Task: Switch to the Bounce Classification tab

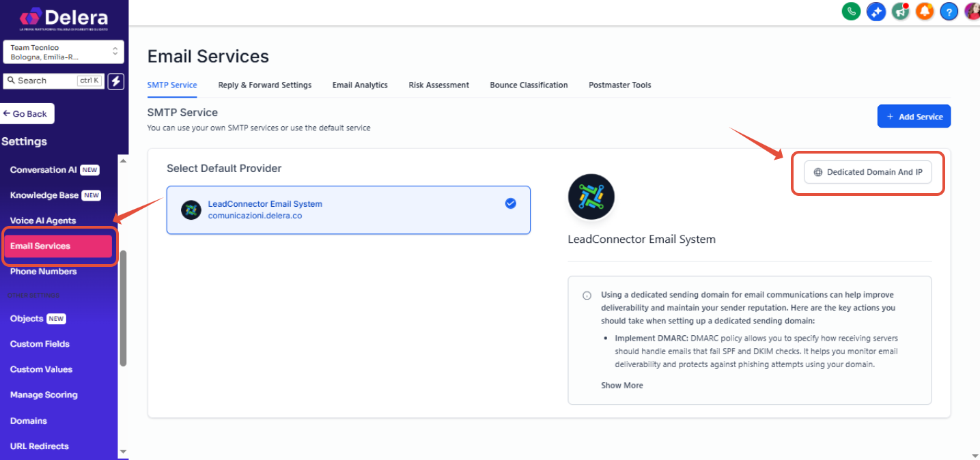Action: click(x=529, y=85)
